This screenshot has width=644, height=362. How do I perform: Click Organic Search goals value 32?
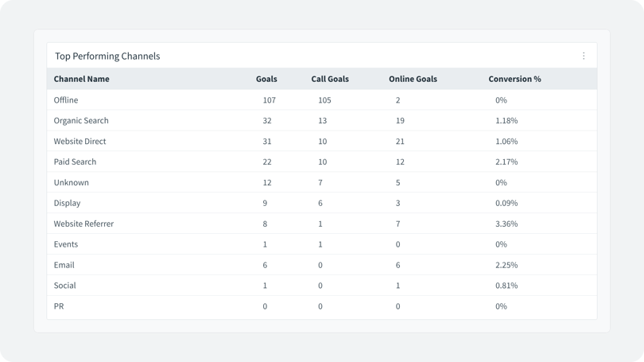click(267, 120)
